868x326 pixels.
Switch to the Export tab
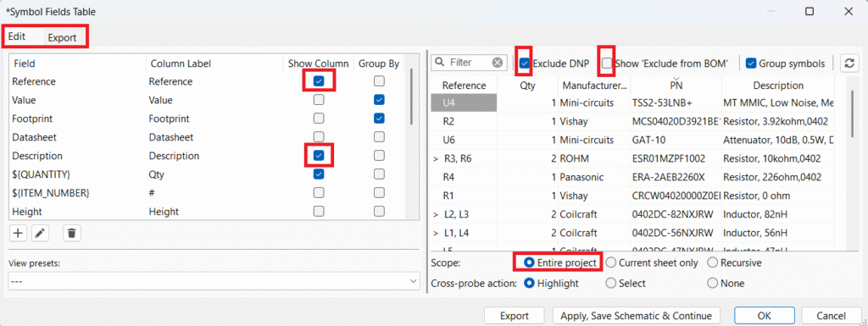point(62,38)
